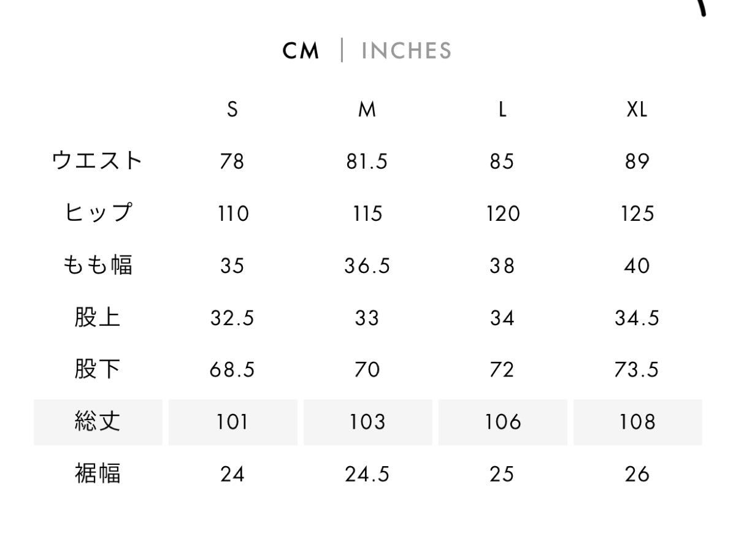Screen dimensions: 736x560
Task: Click the 裾幅 row label
Action: click(x=98, y=474)
